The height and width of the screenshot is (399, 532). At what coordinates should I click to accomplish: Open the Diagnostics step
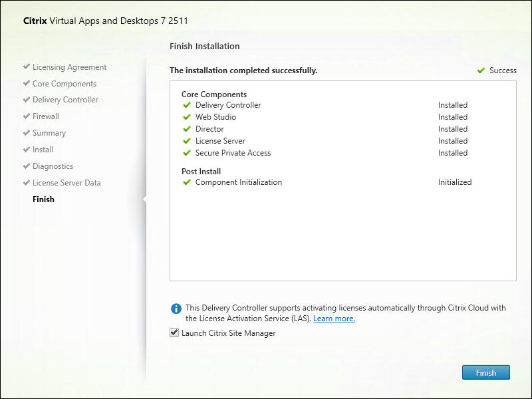(53, 166)
